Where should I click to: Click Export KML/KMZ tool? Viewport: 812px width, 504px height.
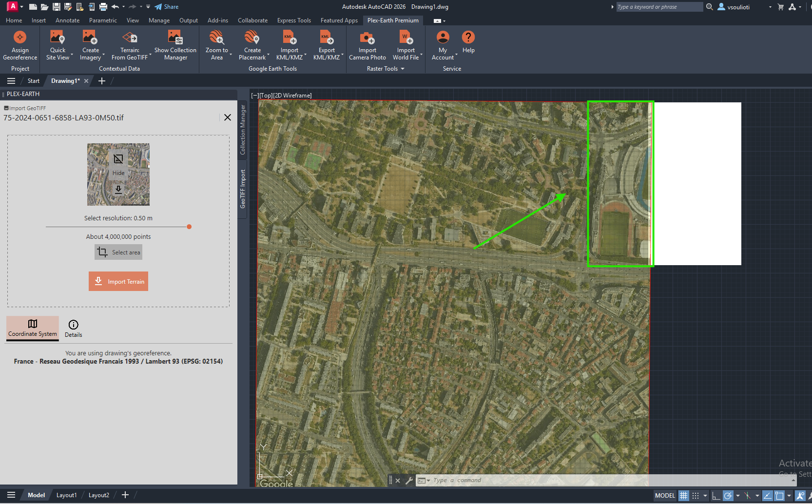click(x=327, y=45)
